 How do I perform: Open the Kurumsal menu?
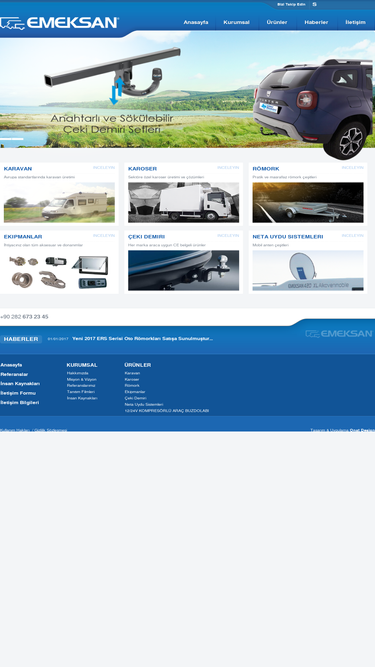click(x=236, y=22)
